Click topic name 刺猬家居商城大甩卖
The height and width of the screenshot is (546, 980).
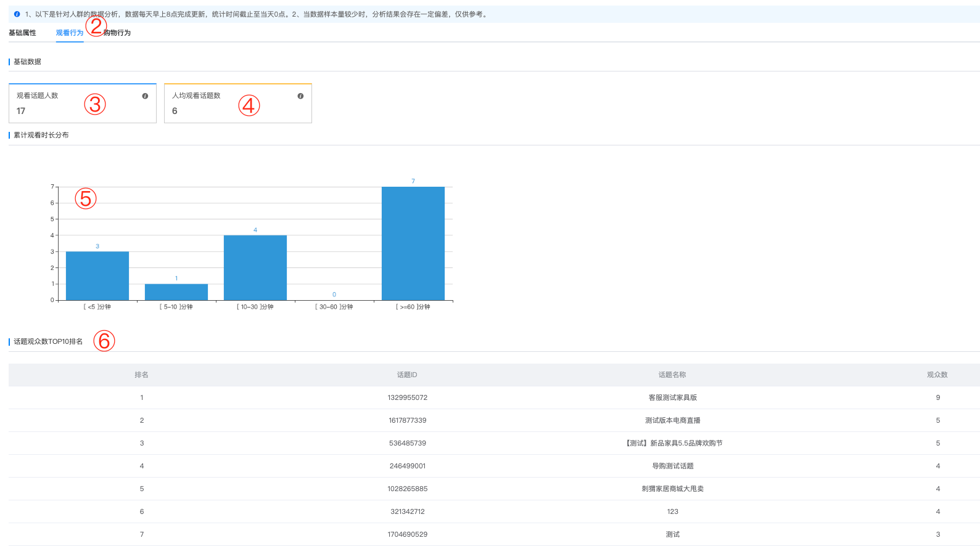pyautogui.click(x=673, y=489)
